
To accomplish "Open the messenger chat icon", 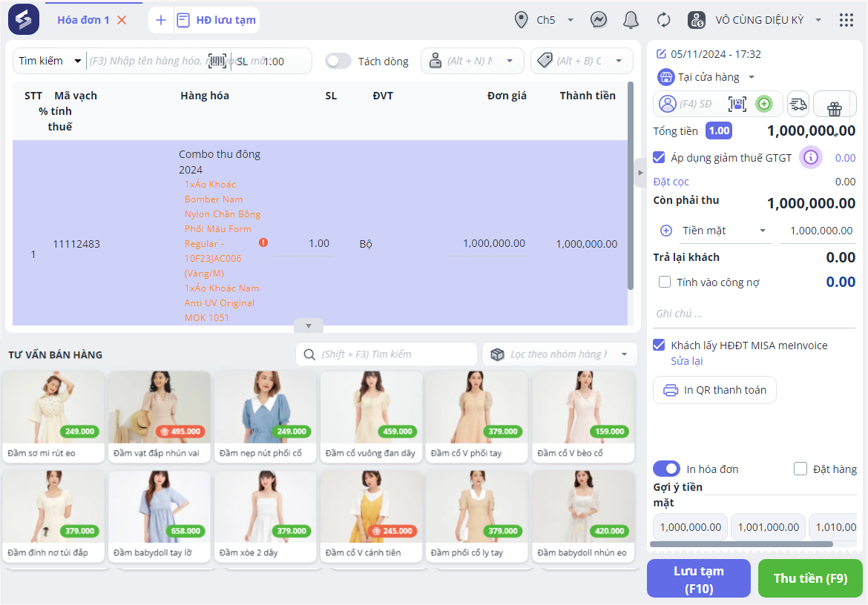I will coord(599,20).
